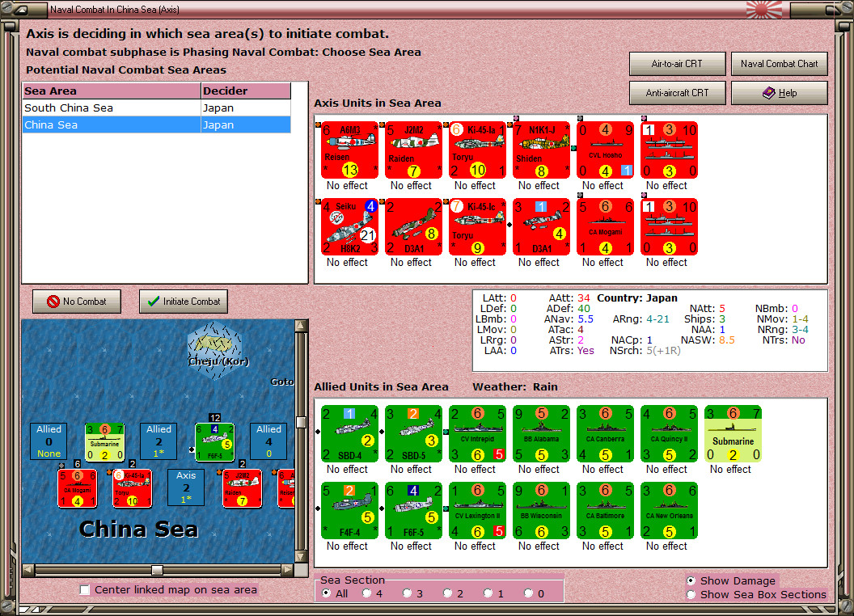Click the Decider column header
This screenshot has height=616, width=854.
245,91
